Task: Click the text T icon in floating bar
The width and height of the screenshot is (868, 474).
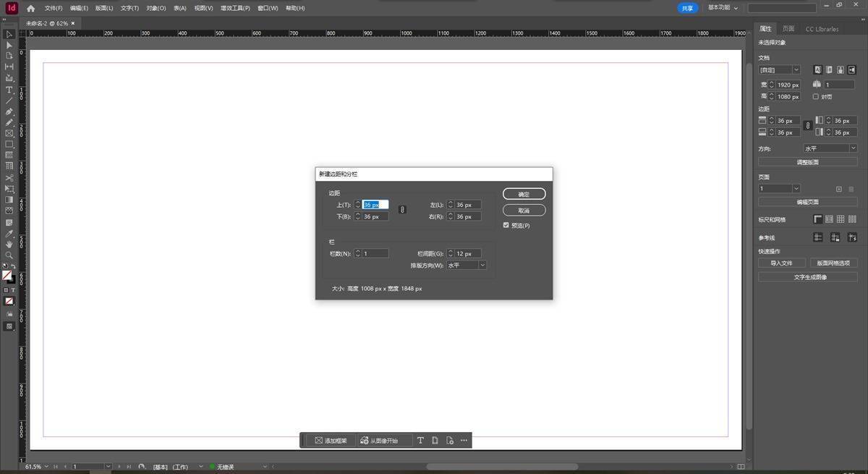Action: (x=420, y=440)
